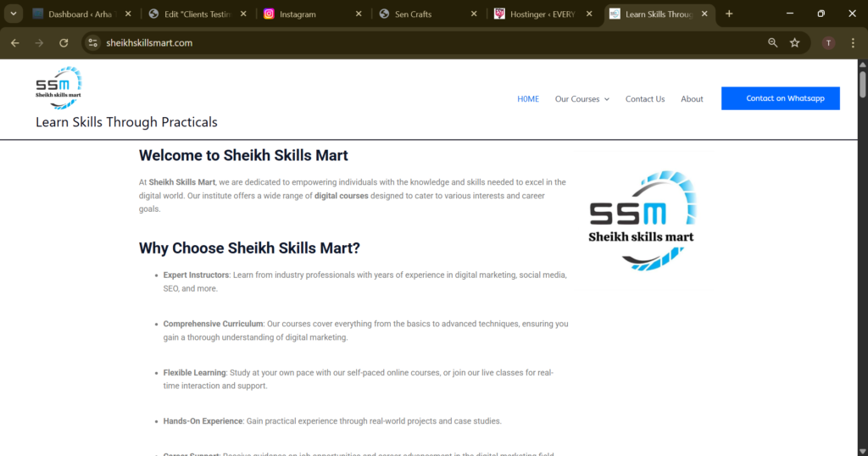The image size is (868, 456).
Task: View site information icon in address bar
Action: click(93, 42)
